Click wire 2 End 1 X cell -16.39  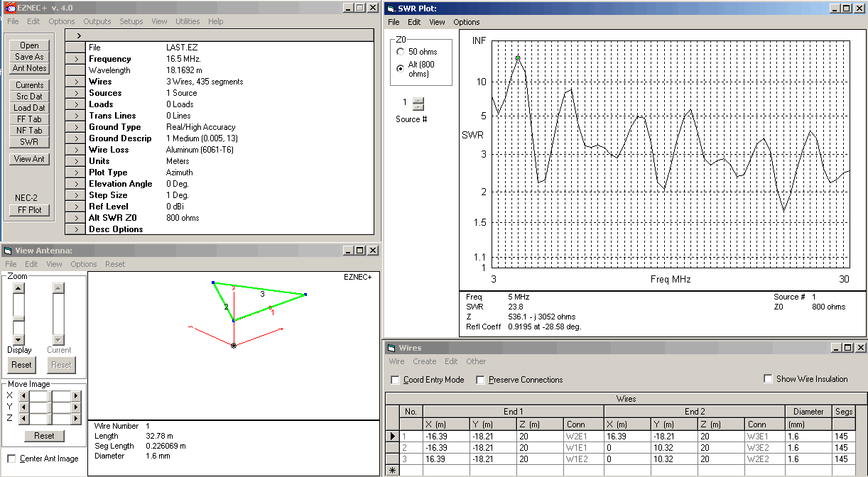coord(445,448)
